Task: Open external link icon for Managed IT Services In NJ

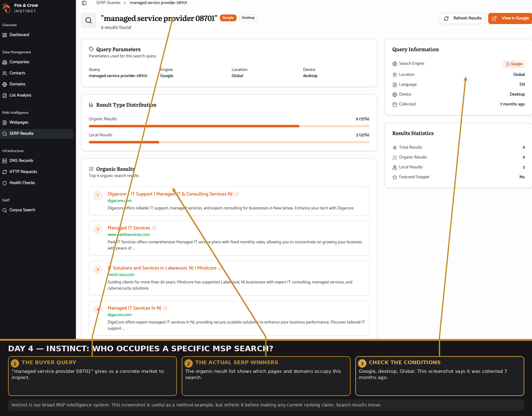Action: click(x=165, y=308)
